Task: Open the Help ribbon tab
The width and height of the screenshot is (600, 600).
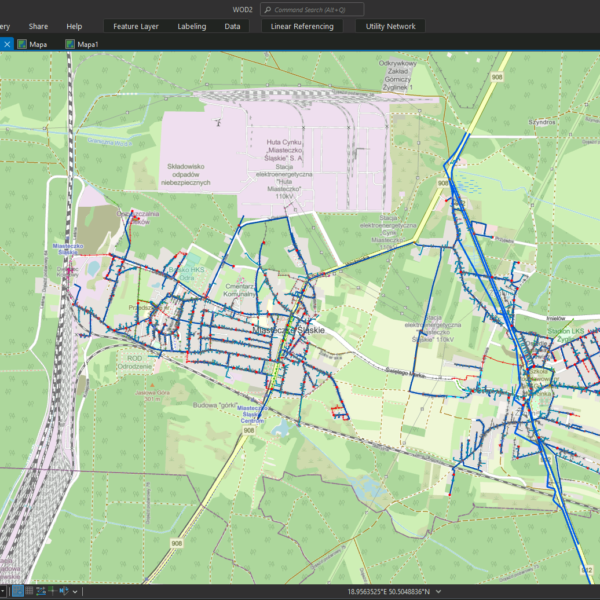Action: click(x=74, y=26)
